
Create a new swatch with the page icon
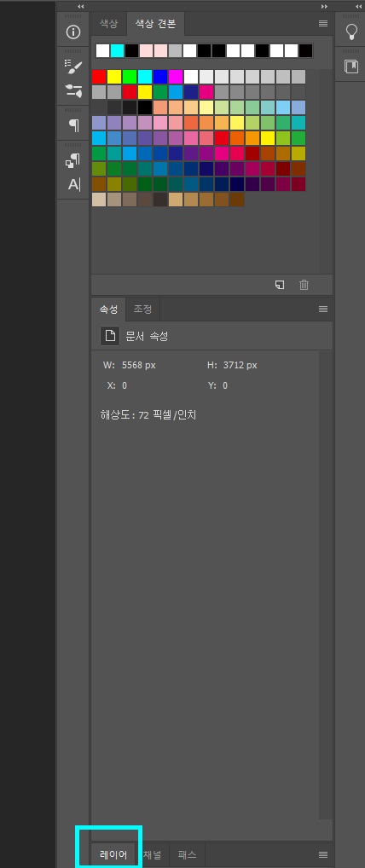(280, 285)
